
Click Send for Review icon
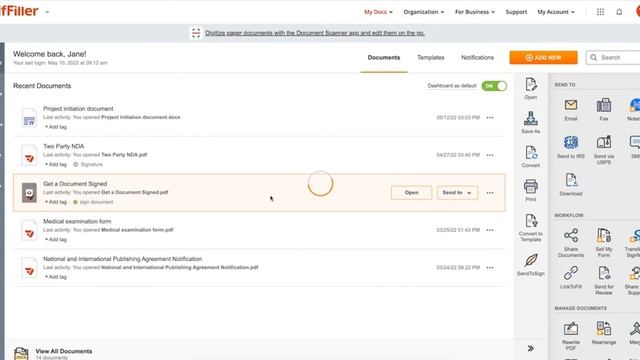point(604,273)
